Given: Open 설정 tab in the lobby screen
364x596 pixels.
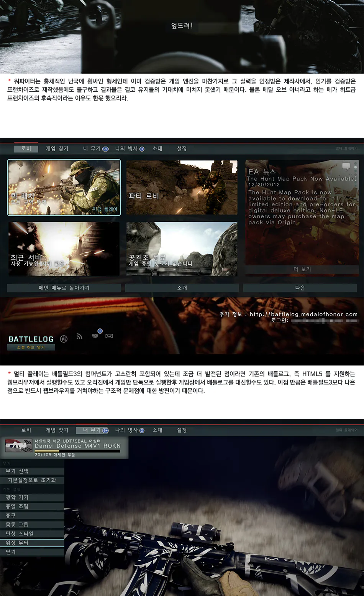Looking at the screenshot, I should (182, 148).
